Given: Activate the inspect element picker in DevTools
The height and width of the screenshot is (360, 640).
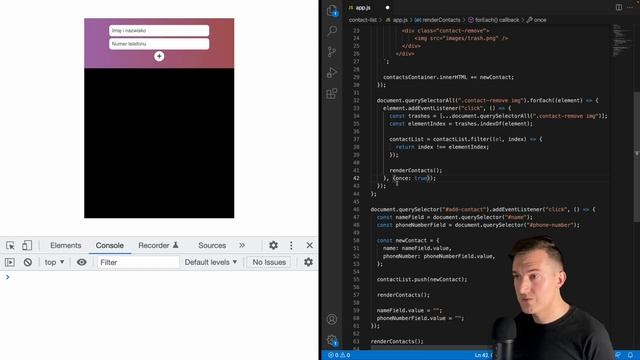Looking at the screenshot, I should coord(10,245).
